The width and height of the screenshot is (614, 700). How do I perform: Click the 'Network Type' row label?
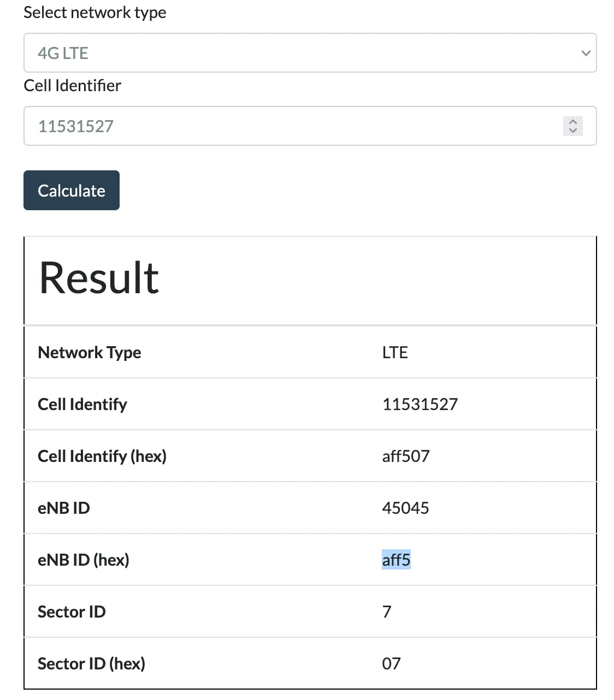point(90,352)
